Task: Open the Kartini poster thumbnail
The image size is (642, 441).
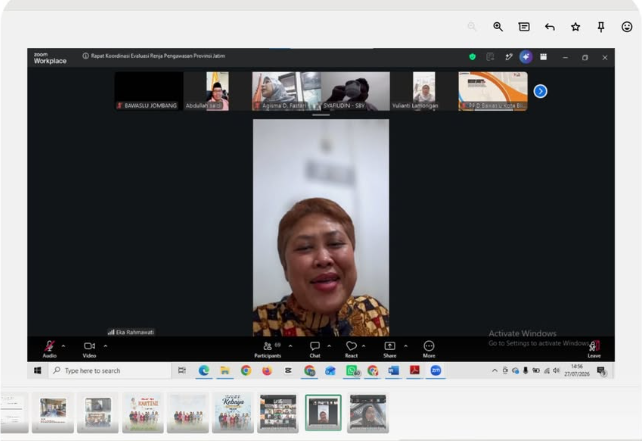Action: (x=143, y=413)
